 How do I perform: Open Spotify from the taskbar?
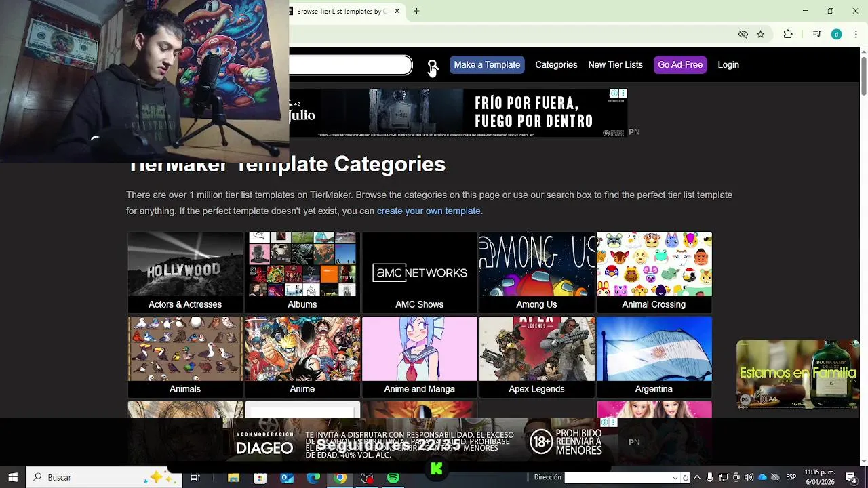(x=393, y=478)
